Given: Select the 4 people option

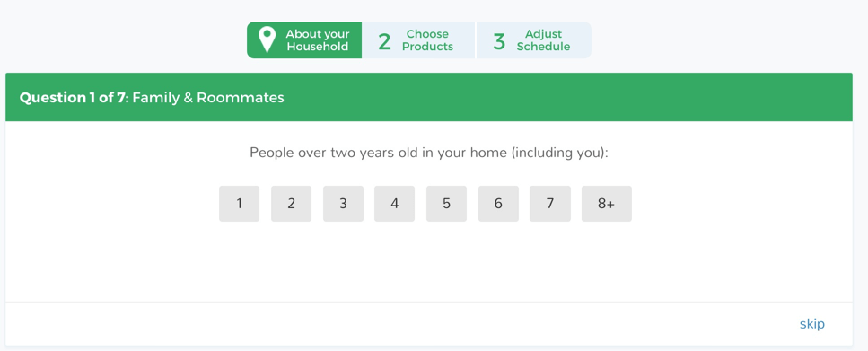Looking at the screenshot, I should coord(395,204).
